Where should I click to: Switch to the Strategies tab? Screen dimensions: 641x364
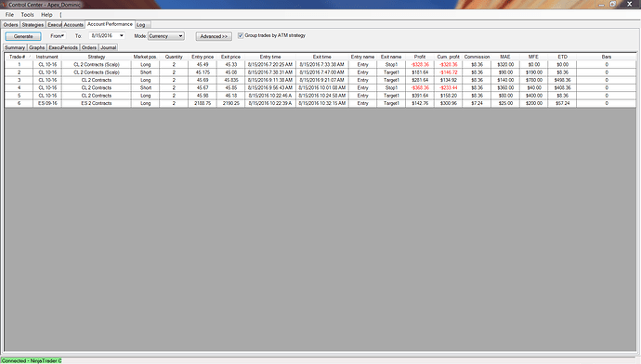pos(33,25)
